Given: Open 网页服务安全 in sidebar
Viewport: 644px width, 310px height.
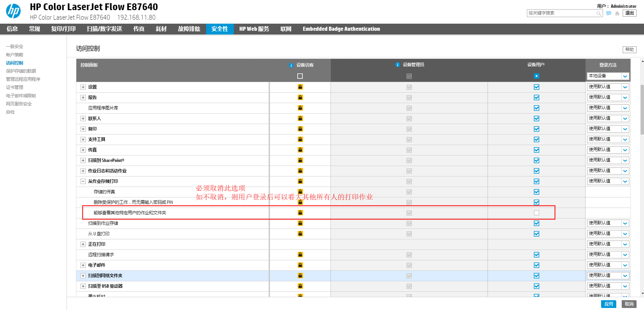Looking at the screenshot, I should (19, 104).
